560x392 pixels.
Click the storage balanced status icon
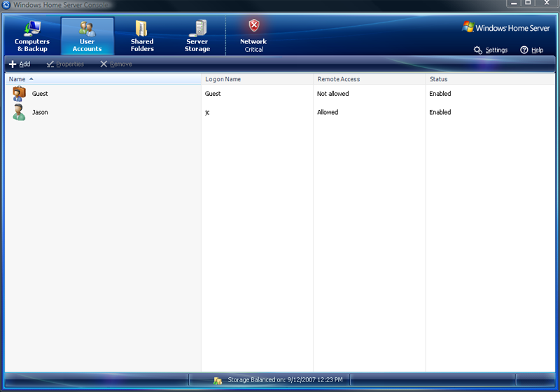point(218,381)
